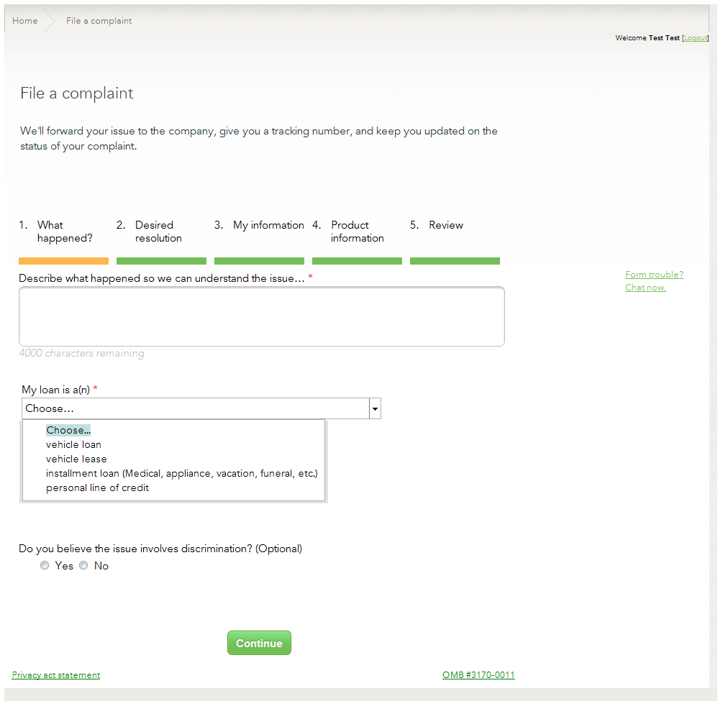
Task: Jump to step 5 Review
Action: [446, 226]
